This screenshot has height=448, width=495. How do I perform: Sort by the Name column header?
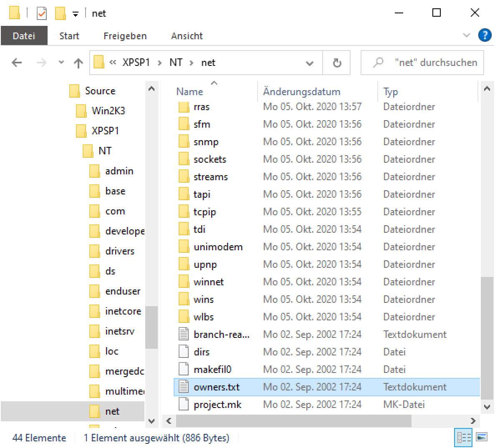click(x=190, y=91)
